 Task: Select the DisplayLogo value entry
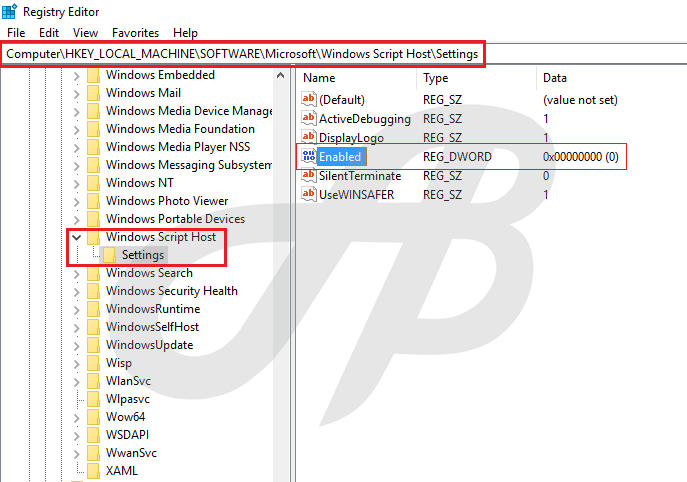350,137
